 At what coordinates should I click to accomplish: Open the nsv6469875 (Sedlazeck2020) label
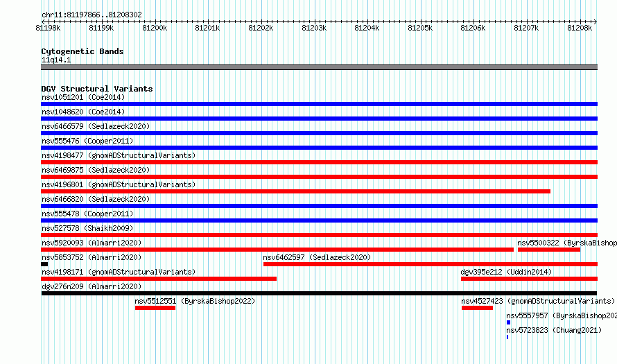[96, 170]
